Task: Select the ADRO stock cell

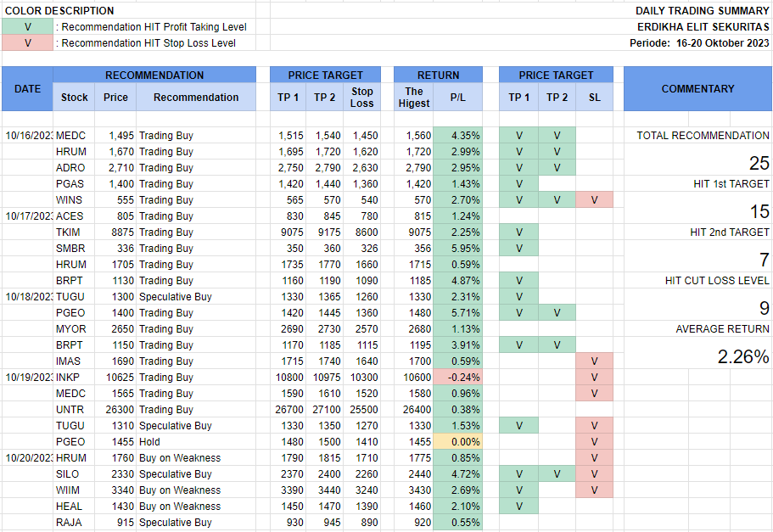Action: click(70, 168)
